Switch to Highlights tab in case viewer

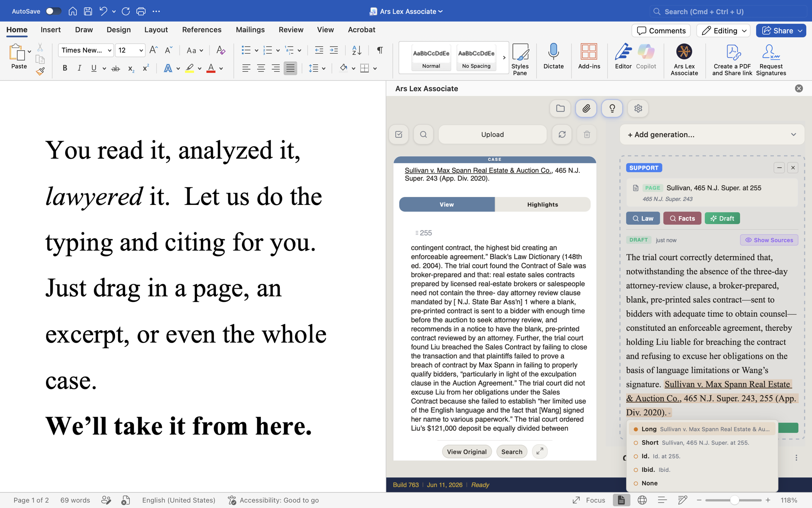click(542, 204)
